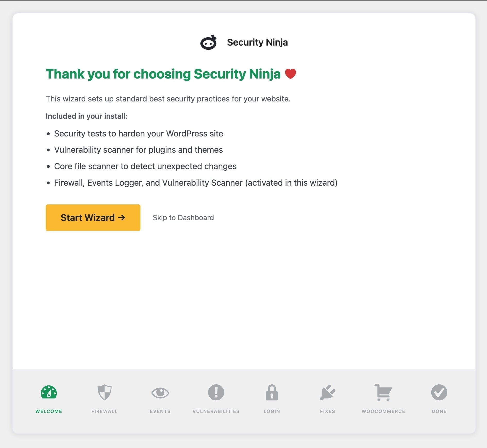Click the Vulnerabilities exclamation icon
The image size is (487, 448).
216,392
